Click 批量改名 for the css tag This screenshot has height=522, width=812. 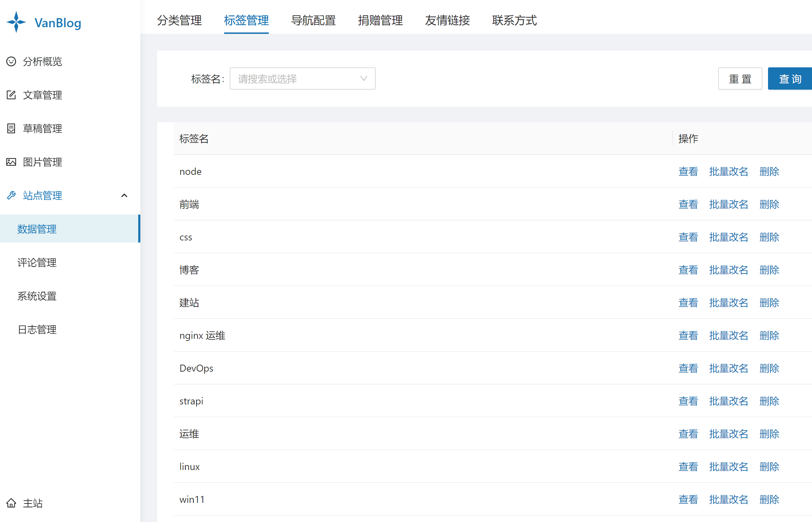(729, 237)
